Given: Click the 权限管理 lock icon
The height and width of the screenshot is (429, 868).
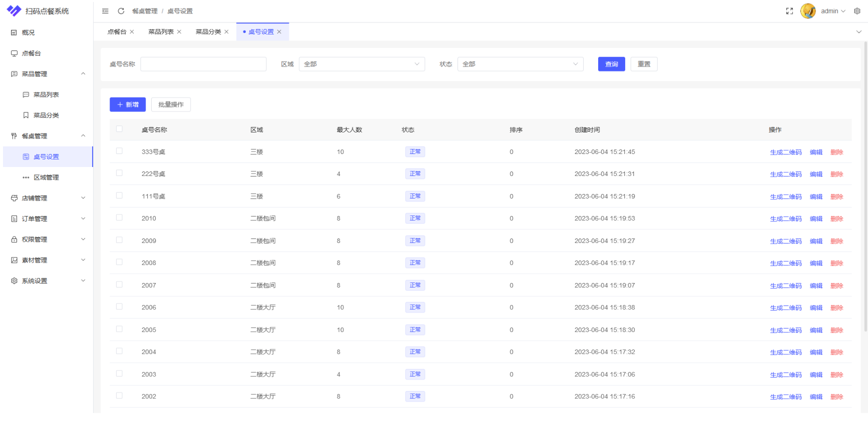Looking at the screenshot, I should click(x=14, y=239).
